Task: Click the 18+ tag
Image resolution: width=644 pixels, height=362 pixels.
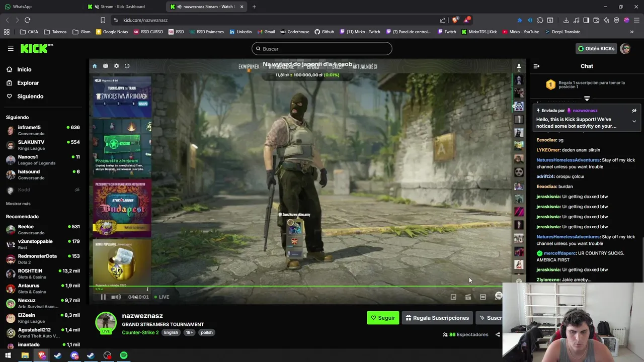Action: click(x=189, y=332)
